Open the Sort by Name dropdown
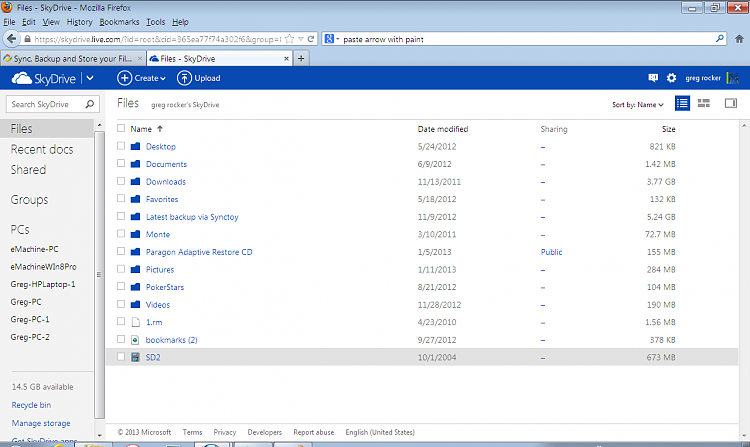 (638, 105)
